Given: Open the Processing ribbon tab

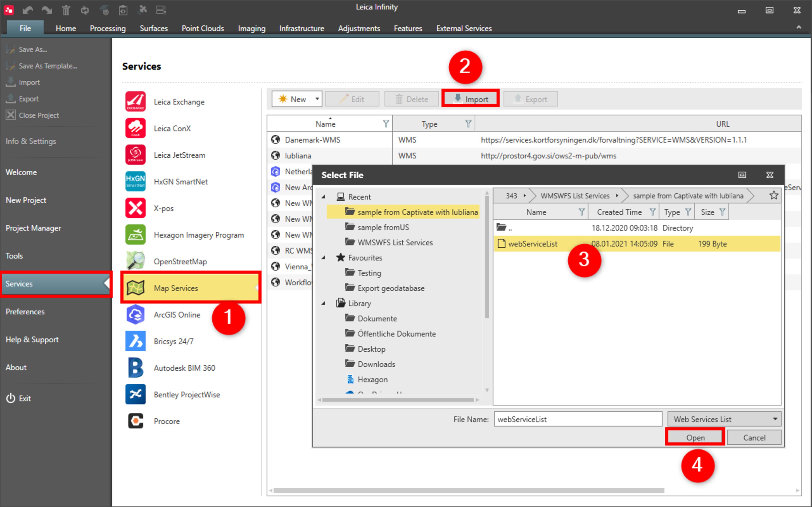Looking at the screenshot, I should click(108, 28).
